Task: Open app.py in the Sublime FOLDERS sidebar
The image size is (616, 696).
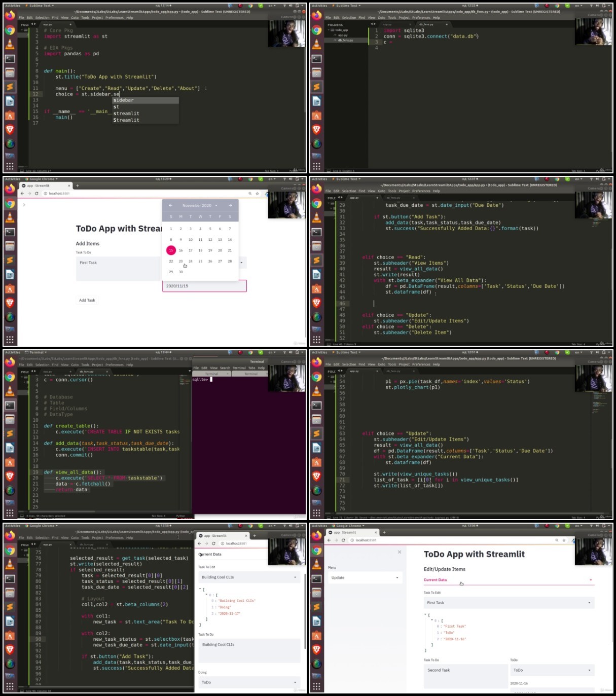Action: pyautogui.click(x=343, y=35)
